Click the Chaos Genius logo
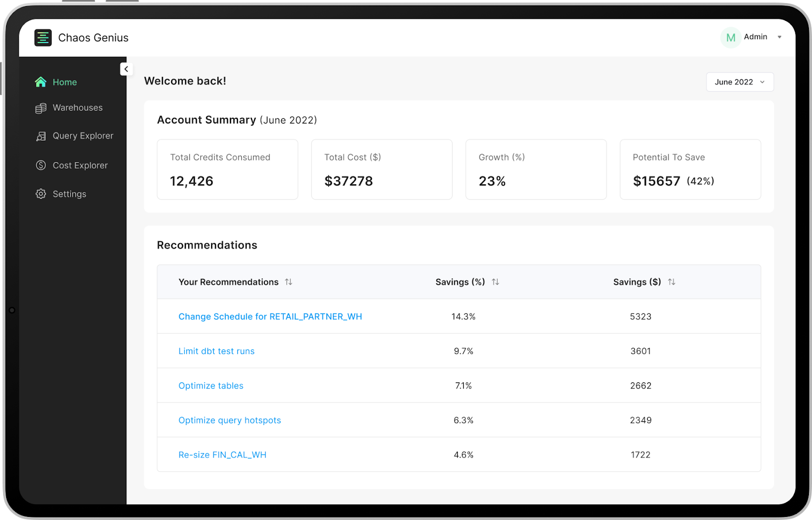 [x=43, y=37]
